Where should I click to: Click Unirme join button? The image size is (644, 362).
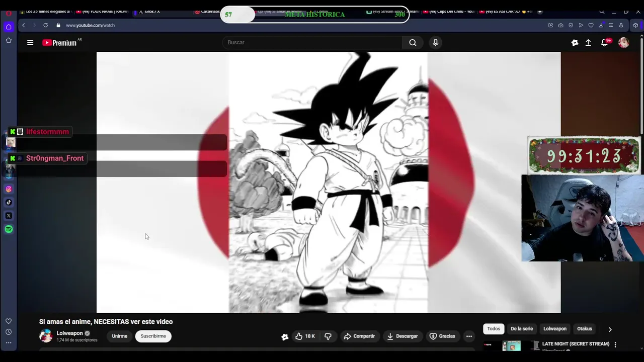pos(120,336)
